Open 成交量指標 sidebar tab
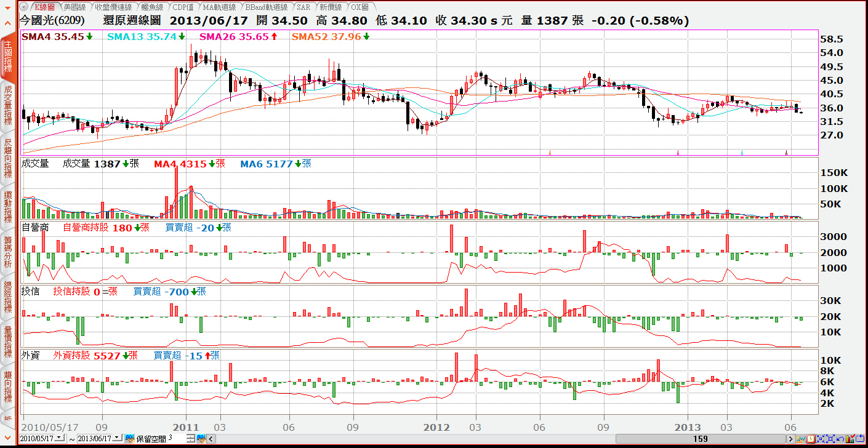868x448 pixels. click(8, 106)
